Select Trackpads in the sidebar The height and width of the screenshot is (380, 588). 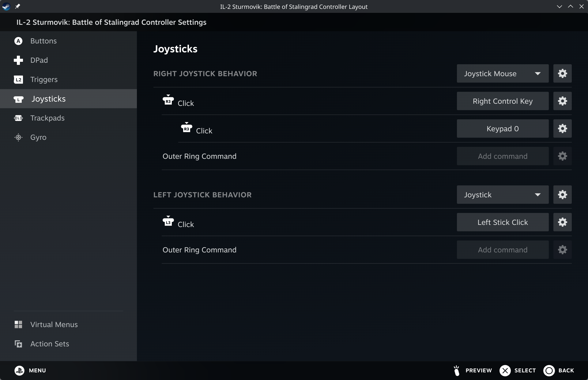pos(47,118)
